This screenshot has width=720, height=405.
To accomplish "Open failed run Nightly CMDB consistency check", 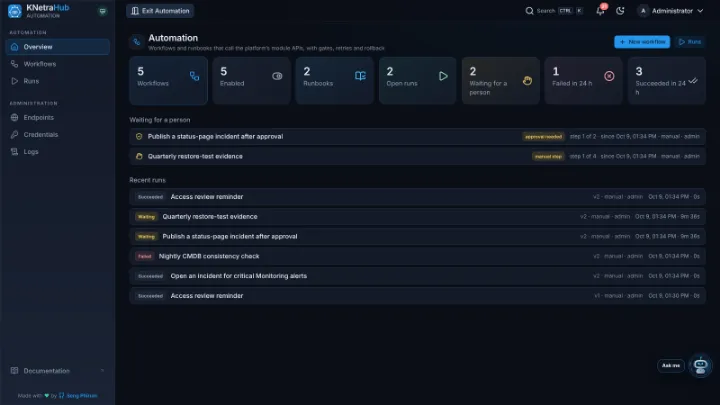I will click(x=417, y=256).
